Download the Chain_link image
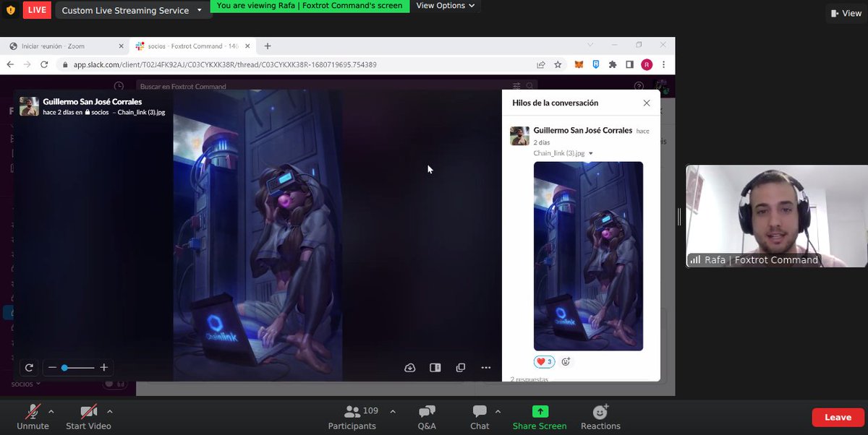 (409, 368)
